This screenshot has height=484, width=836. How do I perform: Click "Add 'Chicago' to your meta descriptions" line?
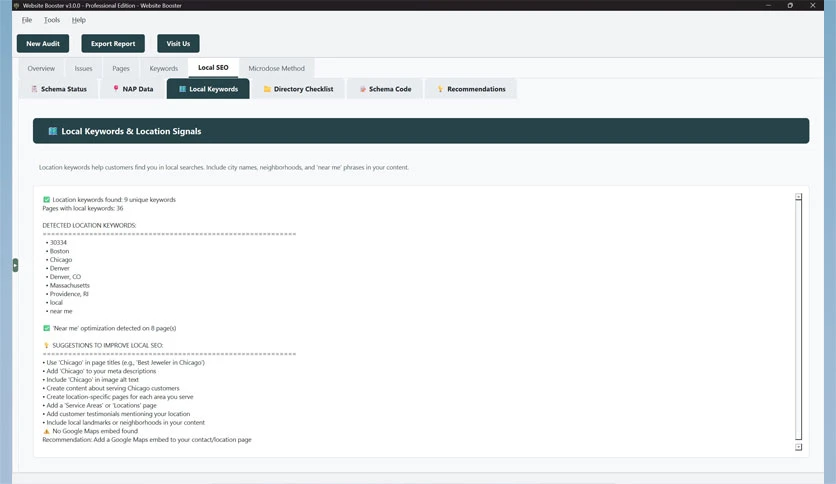99,371
